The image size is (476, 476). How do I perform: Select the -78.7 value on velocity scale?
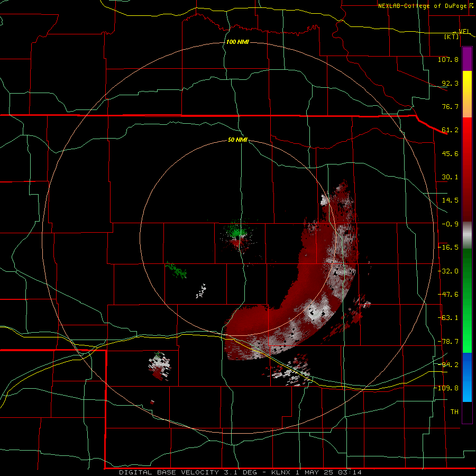click(448, 342)
